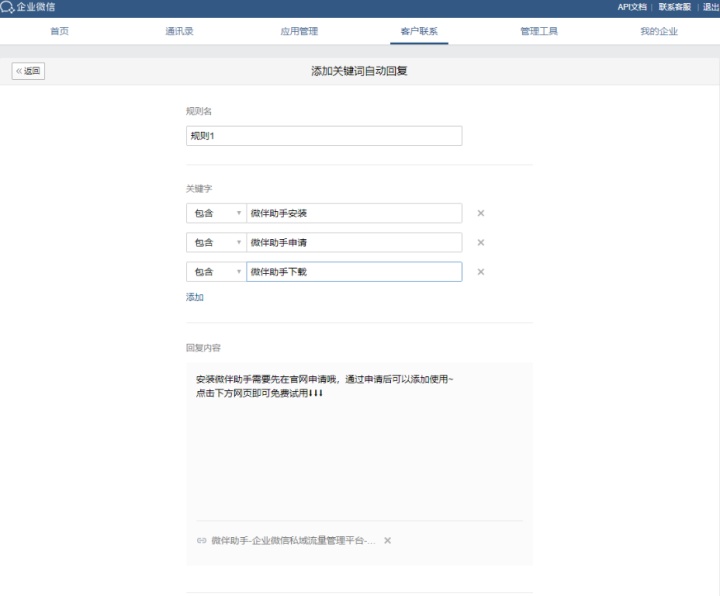Open match type dropdown for 微伴助手申请
Screen dimensions: 720x596
click(x=216, y=242)
